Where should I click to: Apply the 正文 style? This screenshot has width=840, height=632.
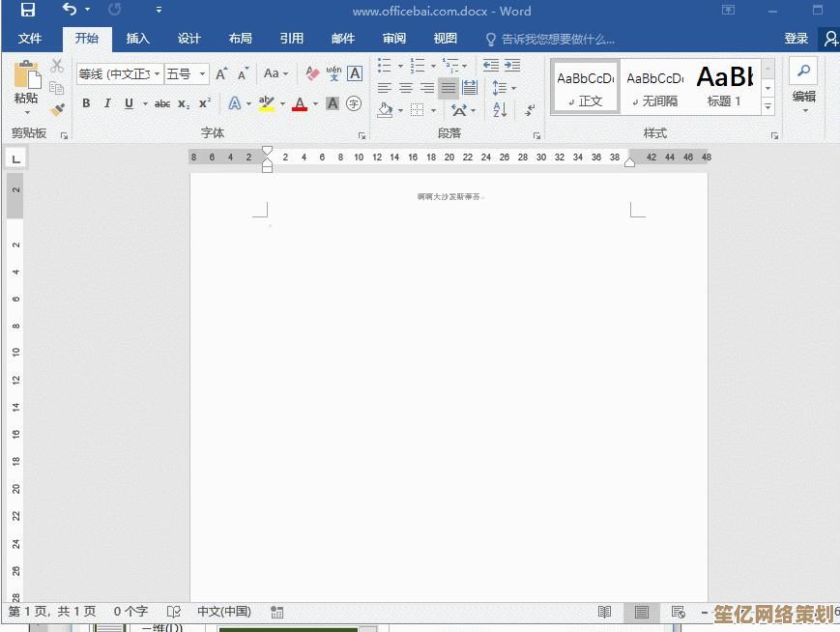585,87
